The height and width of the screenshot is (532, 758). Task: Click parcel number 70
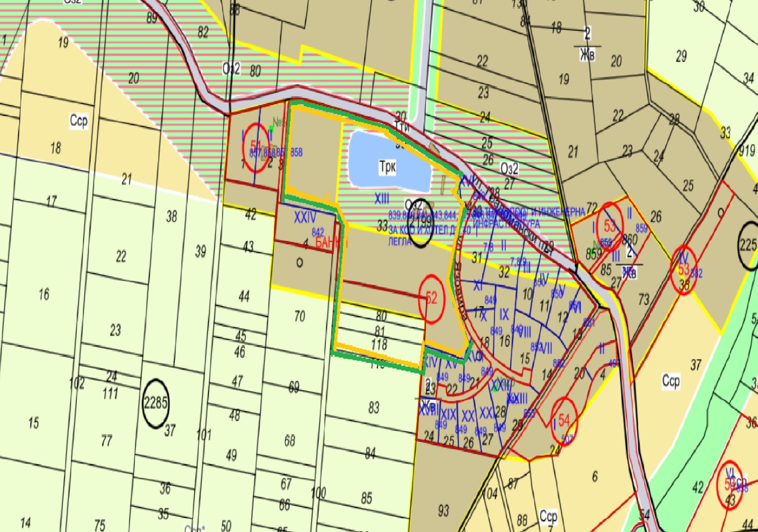tap(299, 316)
